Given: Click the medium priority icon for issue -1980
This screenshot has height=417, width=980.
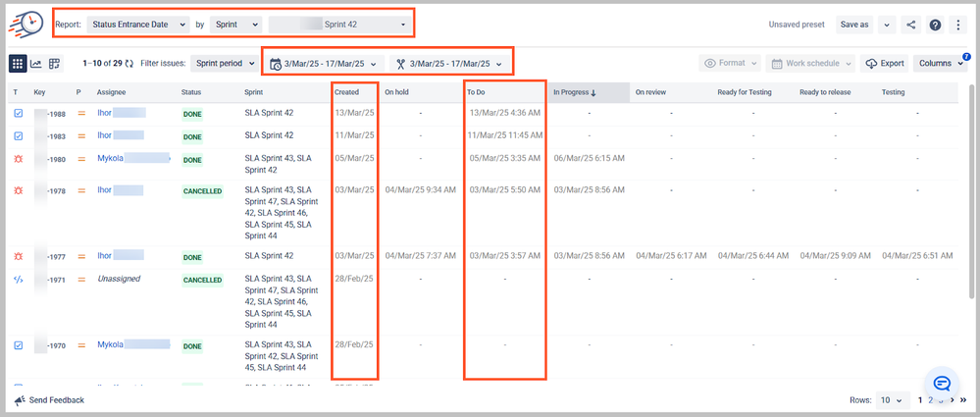Looking at the screenshot, I should tap(80, 159).
